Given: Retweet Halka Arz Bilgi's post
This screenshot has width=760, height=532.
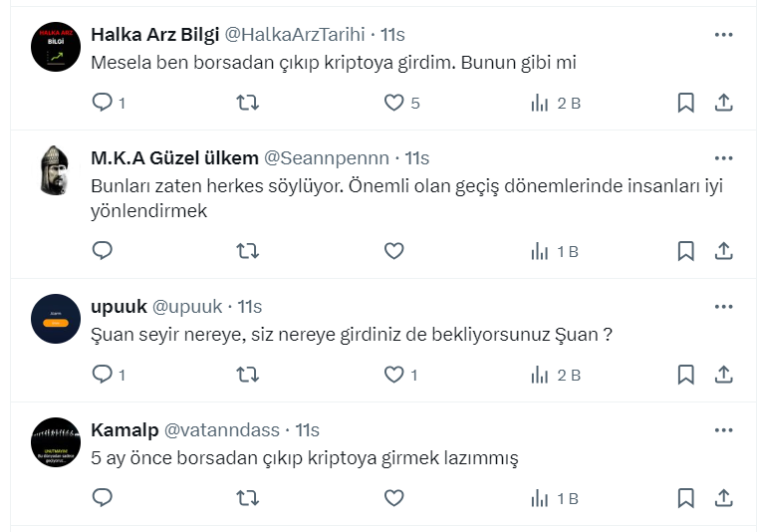Looking at the screenshot, I should click(248, 103).
